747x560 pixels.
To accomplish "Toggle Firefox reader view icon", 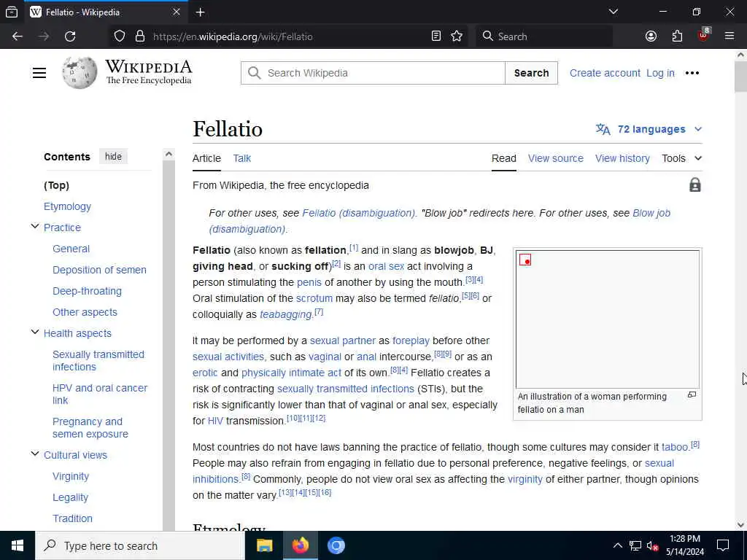I will [x=436, y=36].
